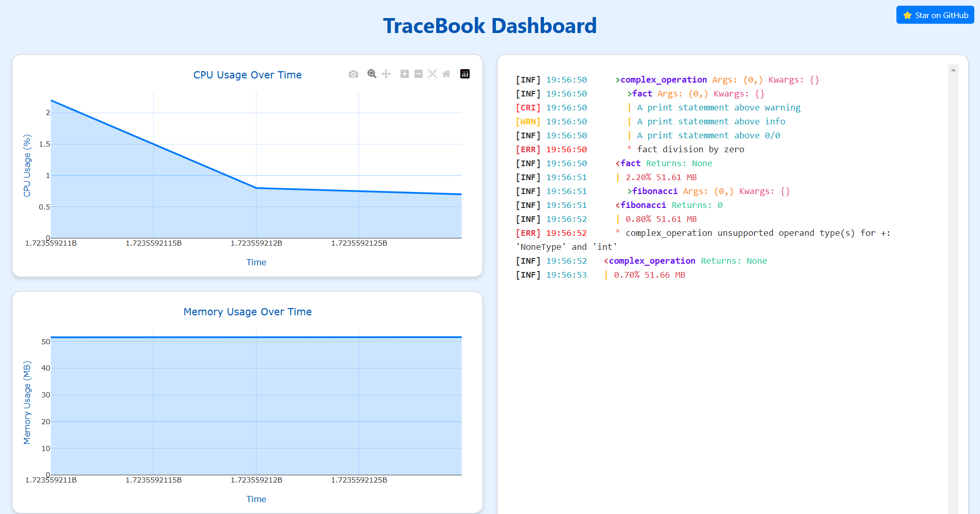The height and width of the screenshot is (514, 980).
Task: Click the Star on GitHub button
Action: pyautogui.click(x=935, y=15)
